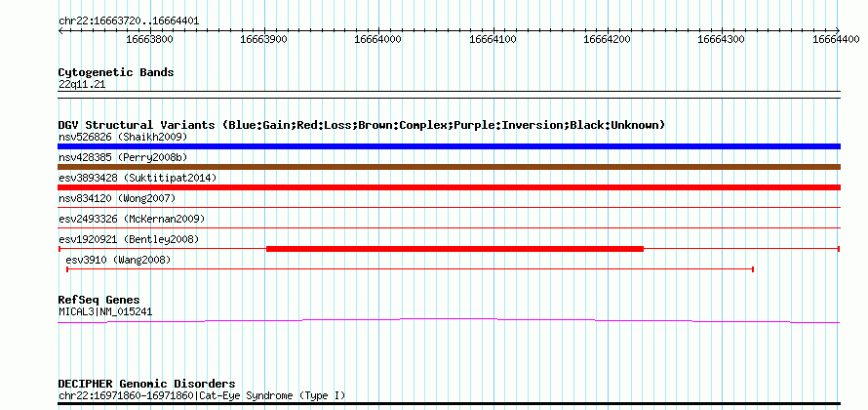Open the Cytogenetic Bands track title
The width and height of the screenshot is (868, 410).
(116, 72)
